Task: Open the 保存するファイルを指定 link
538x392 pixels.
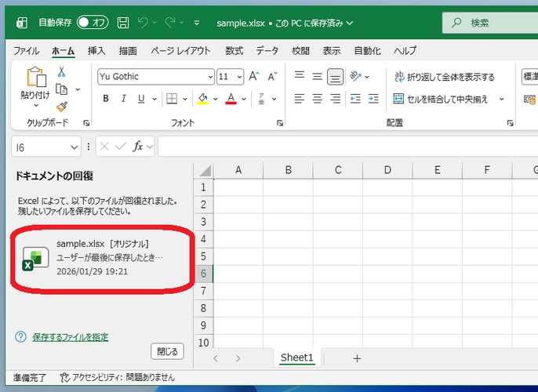Action: pos(71,337)
